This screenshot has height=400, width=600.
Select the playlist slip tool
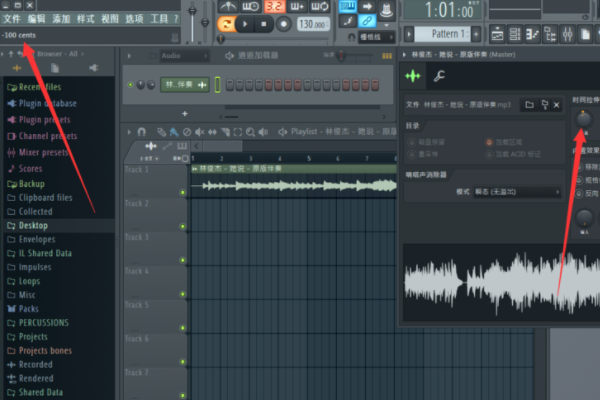212,132
